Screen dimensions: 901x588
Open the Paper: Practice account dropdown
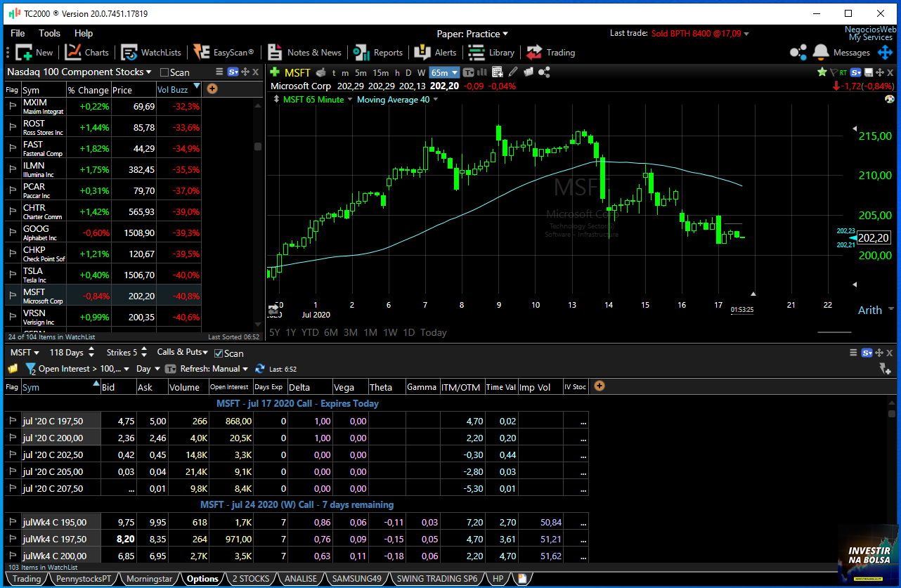tap(472, 34)
